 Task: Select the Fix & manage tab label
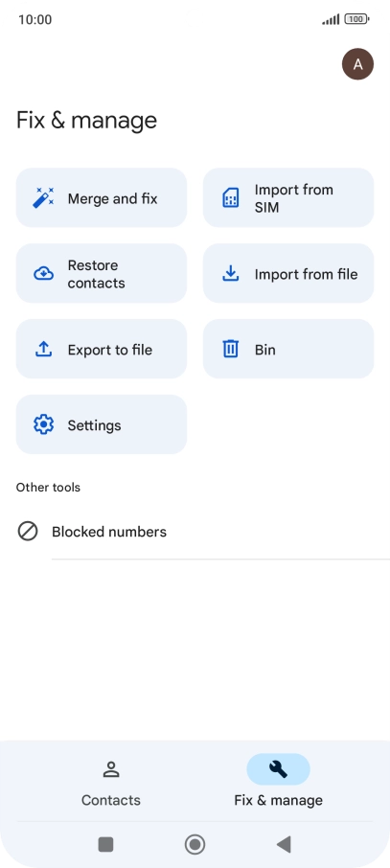pyautogui.click(x=278, y=801)
